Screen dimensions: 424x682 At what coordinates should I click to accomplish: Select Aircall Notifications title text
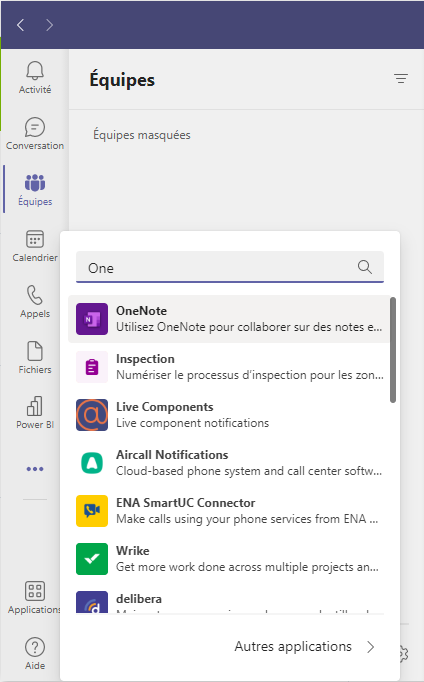172,455
